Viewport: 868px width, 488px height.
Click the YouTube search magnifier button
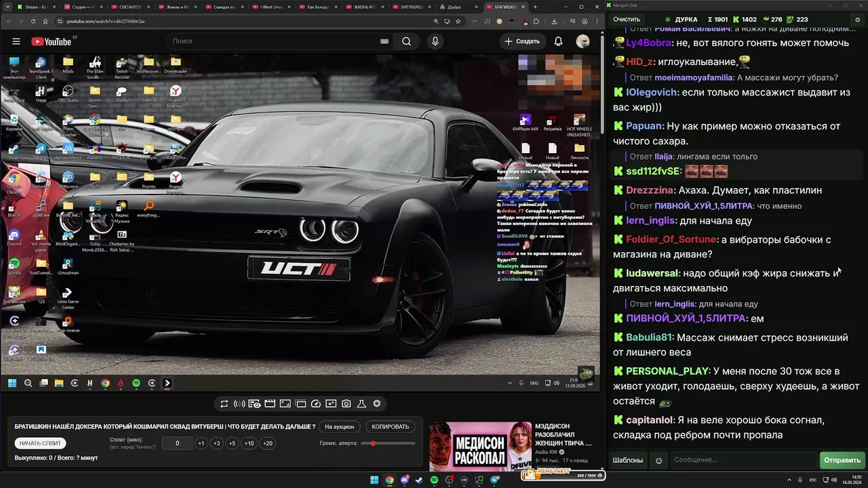coord(406,41)
